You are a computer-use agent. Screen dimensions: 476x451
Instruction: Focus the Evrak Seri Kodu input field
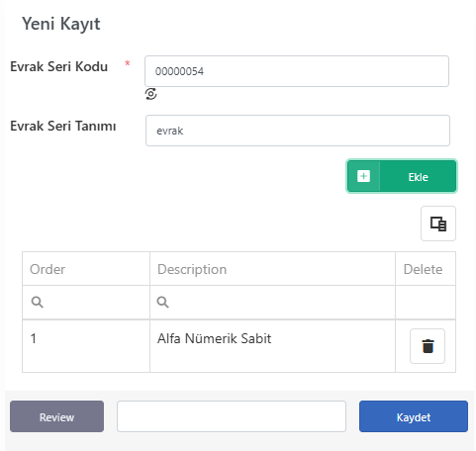(x=297, y=71)
